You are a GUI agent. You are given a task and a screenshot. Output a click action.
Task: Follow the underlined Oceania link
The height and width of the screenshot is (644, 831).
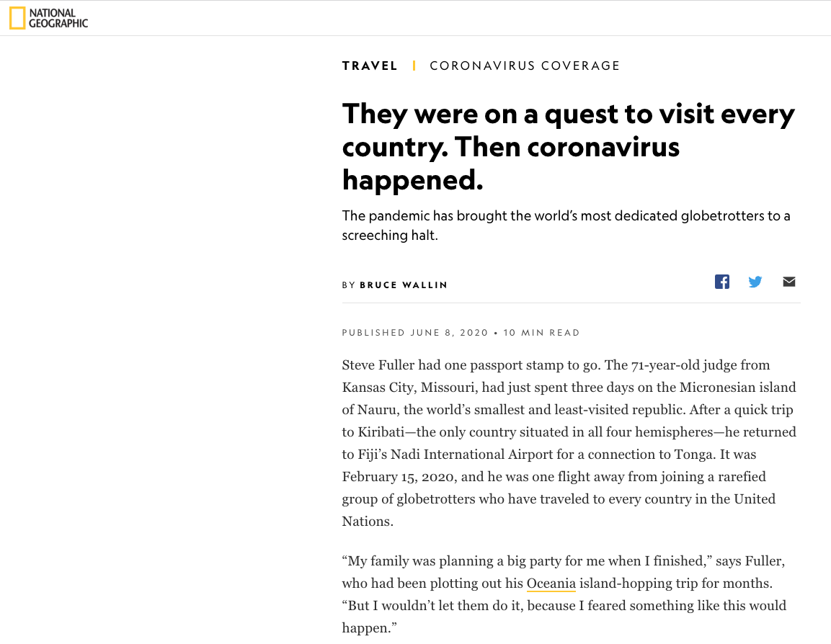(551, 583)
